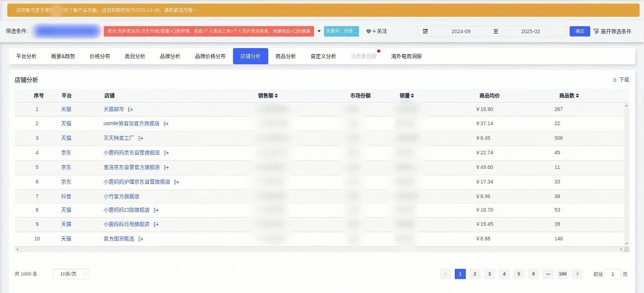Click the table's vertical scrollbar
644x293 pixels.
coord(626,174)
